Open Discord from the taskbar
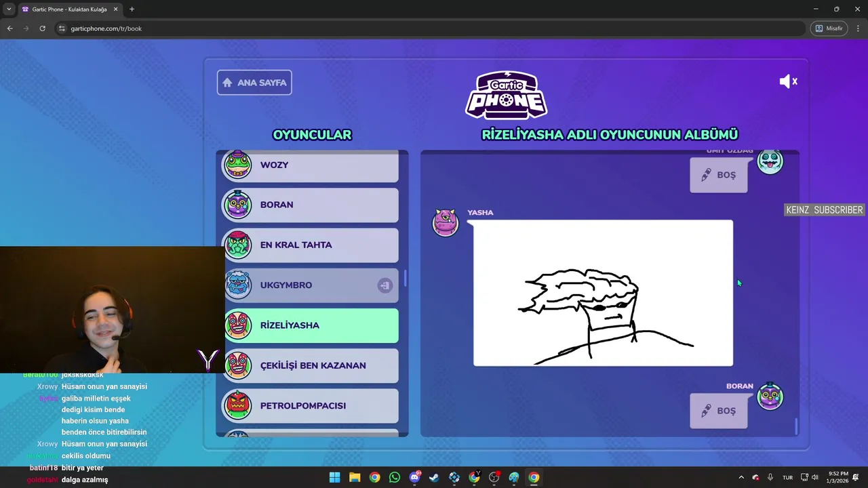Viewport: 868px width, 488px height. click(414, 477)
